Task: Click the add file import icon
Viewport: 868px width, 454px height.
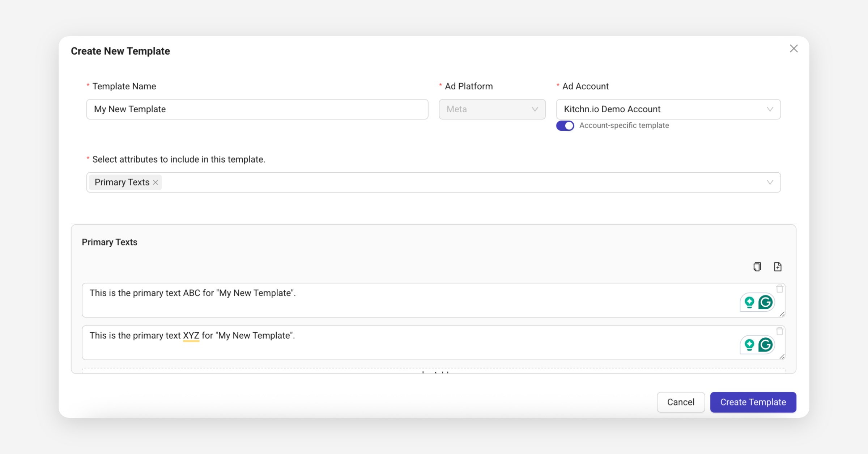Action: (778, 267)
